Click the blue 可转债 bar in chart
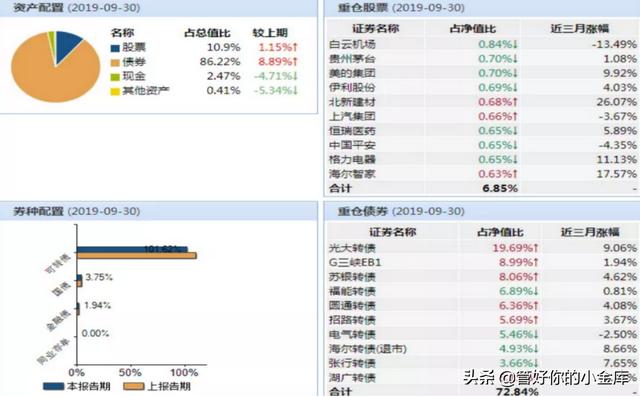 pyautogui.click(x=132, y=249)
